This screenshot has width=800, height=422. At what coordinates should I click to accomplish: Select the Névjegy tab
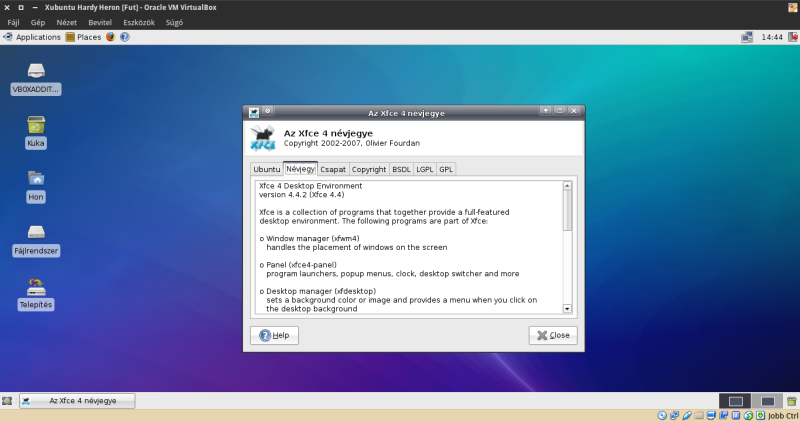[x=301, y=168]
